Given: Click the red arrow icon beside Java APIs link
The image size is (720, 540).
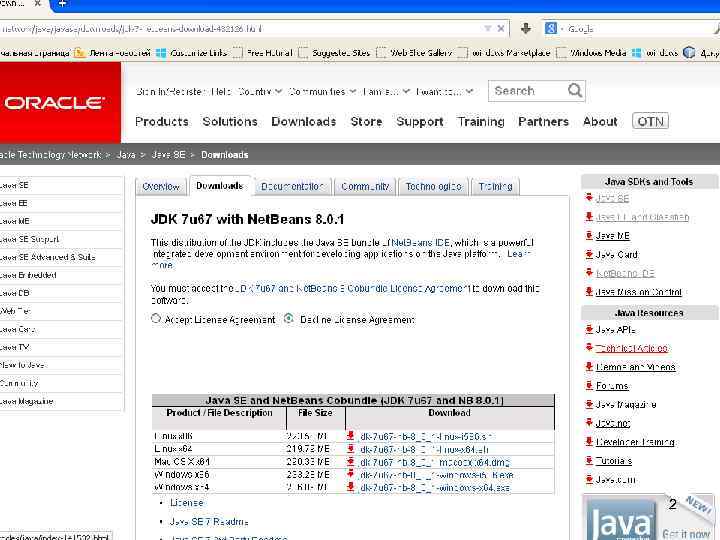Looking at the screenshot, I should pyautogui.click(x=589, y=329).
